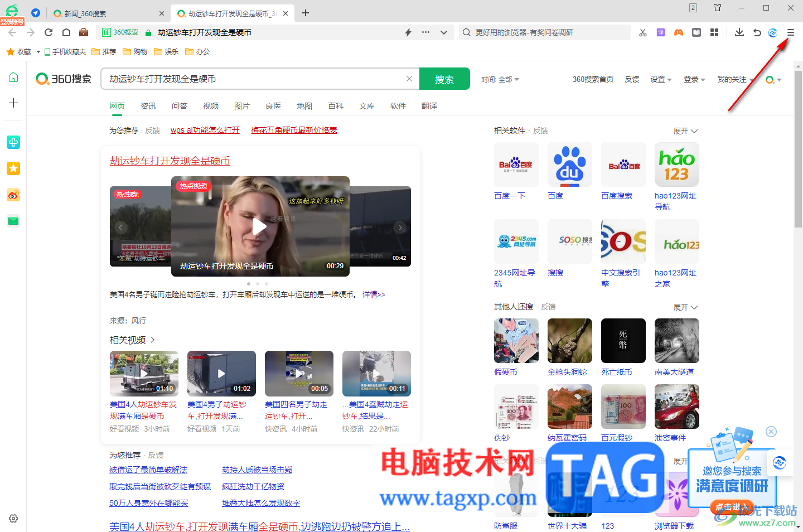Show the next video in the carousel
Screen dimensions: 803x532
400,227
